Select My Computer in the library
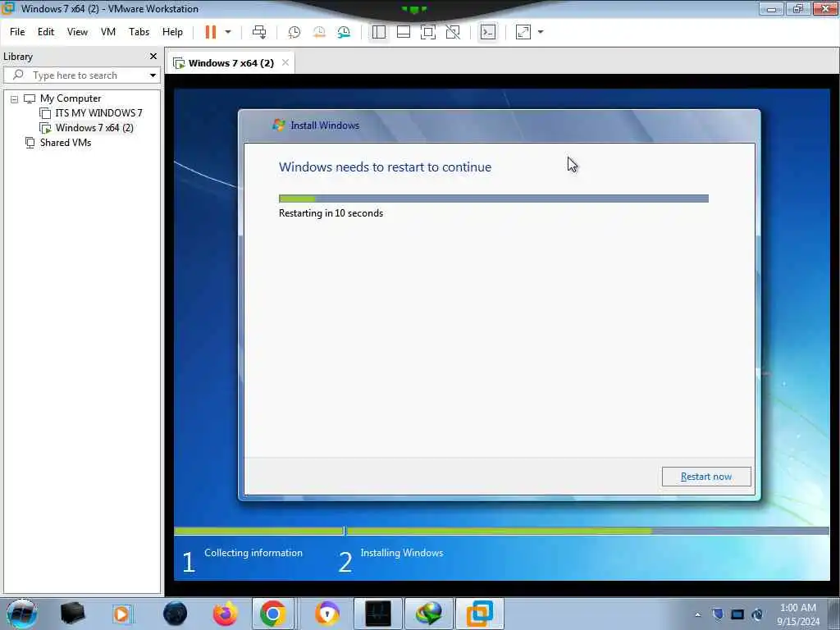The width and height of the screenshot is (840, 630). point(71,98)
